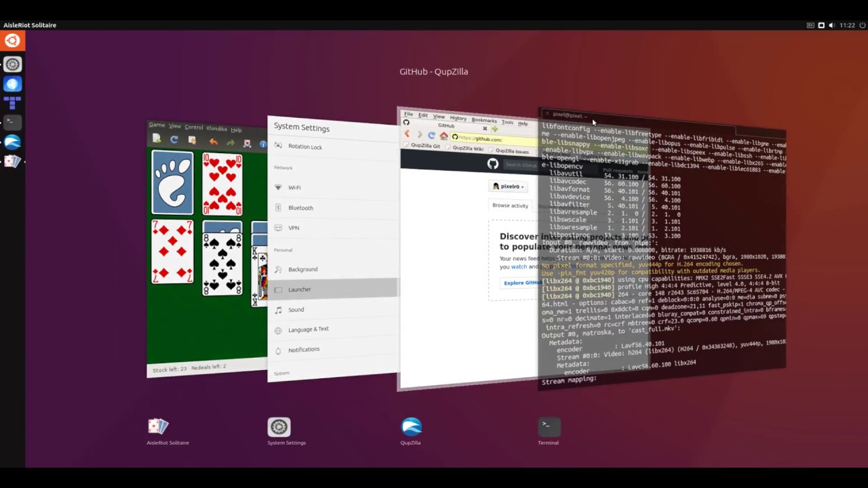Open QupZilla Git bookmark

(x=422, y=146)
